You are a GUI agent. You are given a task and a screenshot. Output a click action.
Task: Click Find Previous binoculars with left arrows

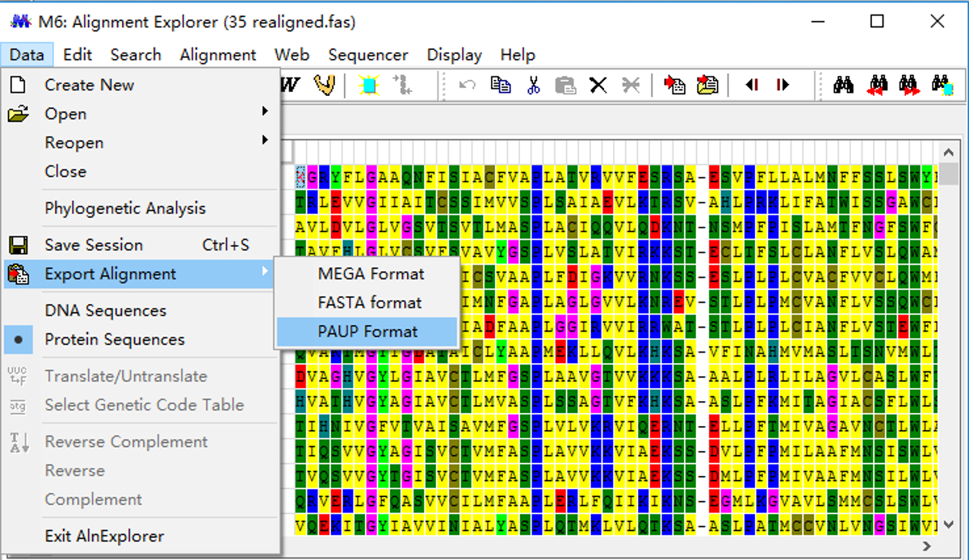[x=878, y=85]
